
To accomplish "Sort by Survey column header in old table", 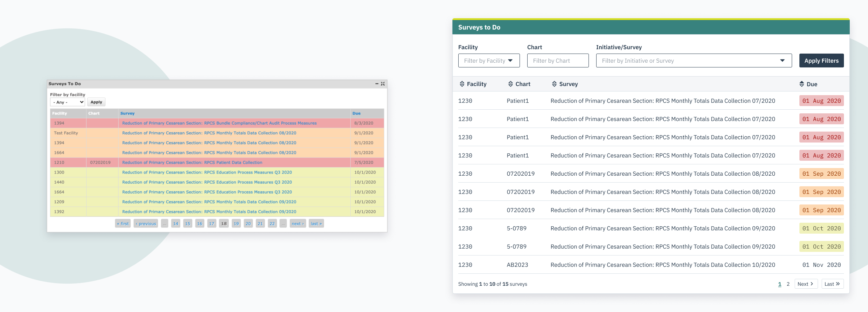I will point(127,113).
